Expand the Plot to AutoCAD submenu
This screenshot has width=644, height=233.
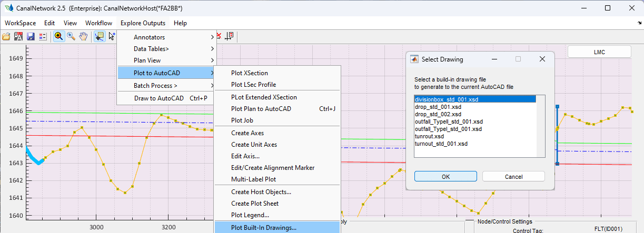[166, 73]
